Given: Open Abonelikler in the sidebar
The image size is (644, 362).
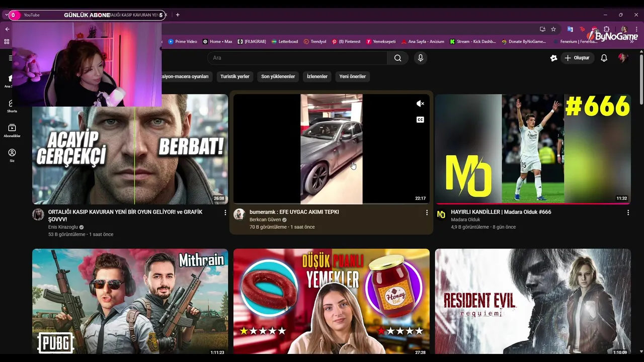Looking at the screenshot, I should tap(12, 131).
